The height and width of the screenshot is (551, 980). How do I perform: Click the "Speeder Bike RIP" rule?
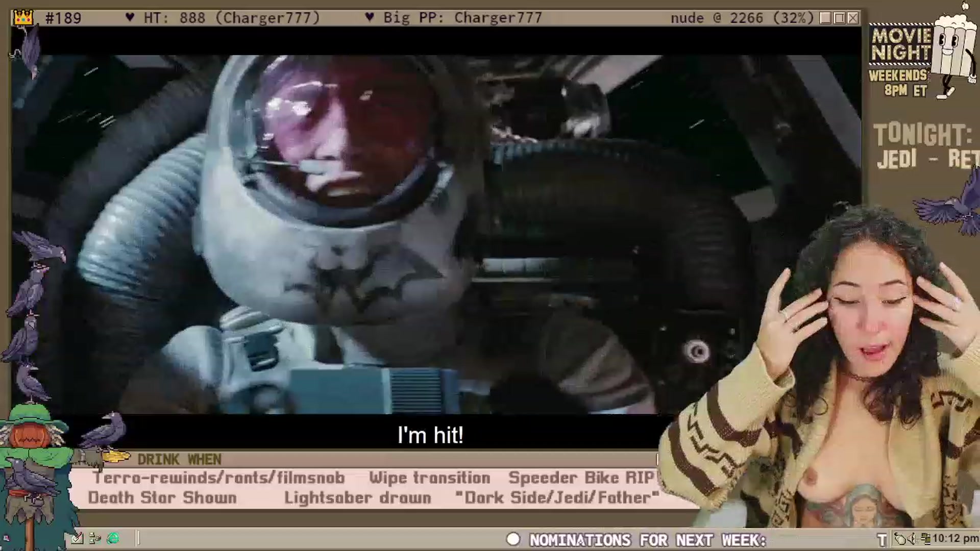click(x=581, y=478)
